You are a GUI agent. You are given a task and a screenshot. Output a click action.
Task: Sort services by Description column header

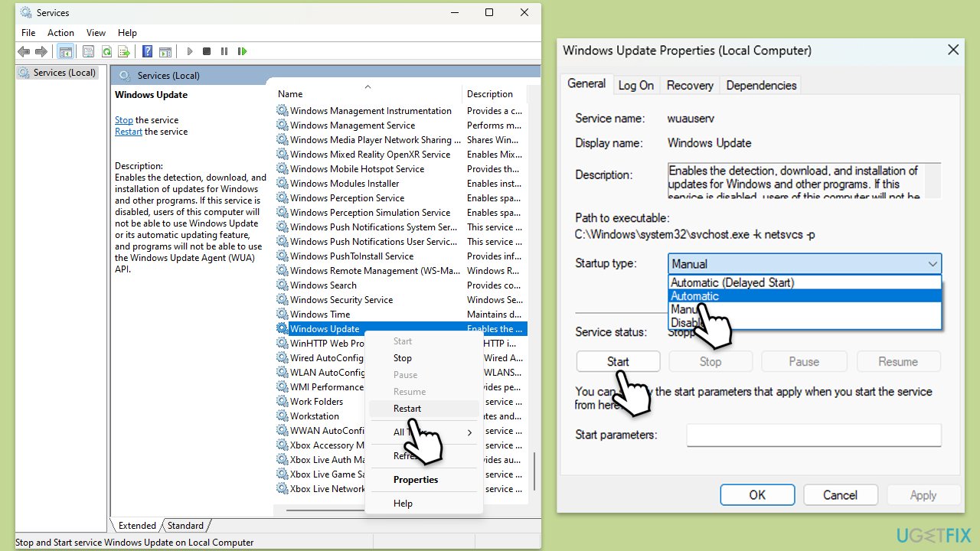point(495,94)
